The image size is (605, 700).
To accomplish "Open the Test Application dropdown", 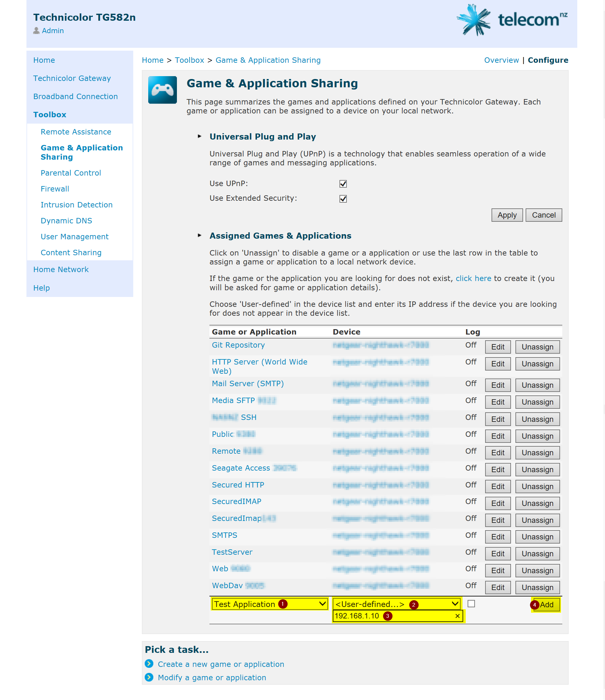I will (269, 604).
